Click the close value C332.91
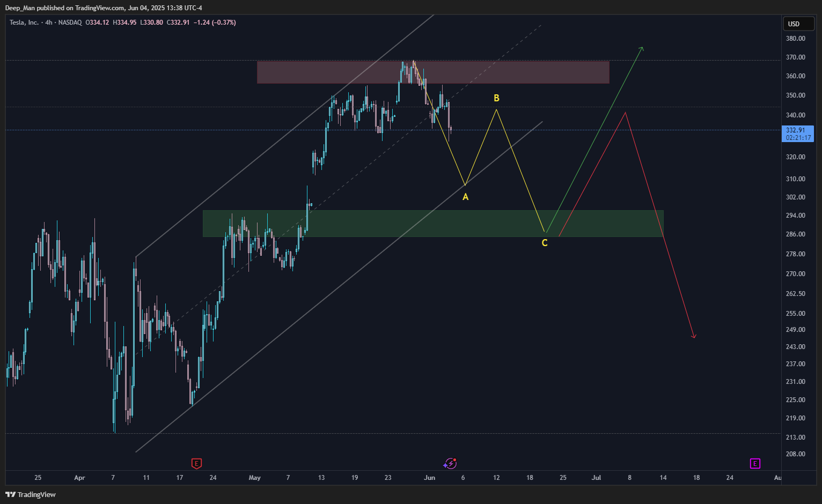 (x=178, y=23)
